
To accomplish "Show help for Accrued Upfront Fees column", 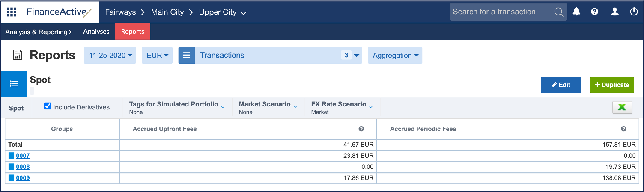I will [361, 129].
